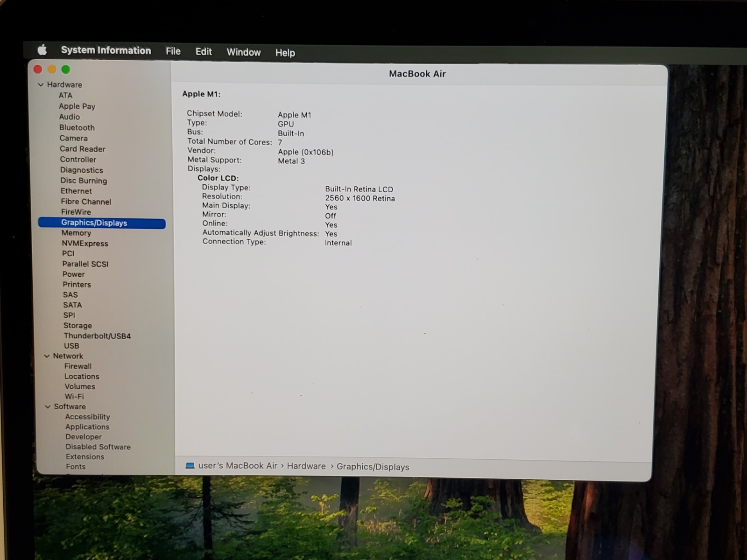Select Applications under Software
The width and height of the screenshot is (747, 560).
pyautogui.click(x=87, y=427)
